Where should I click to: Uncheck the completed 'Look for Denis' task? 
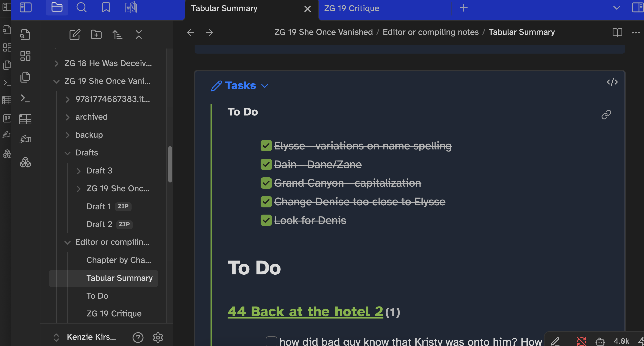(266, 220)
